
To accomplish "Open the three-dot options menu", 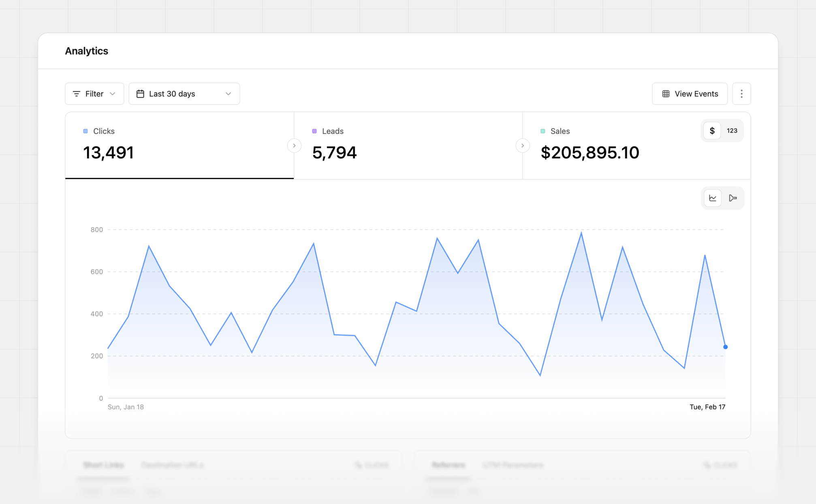I will 741,94.
